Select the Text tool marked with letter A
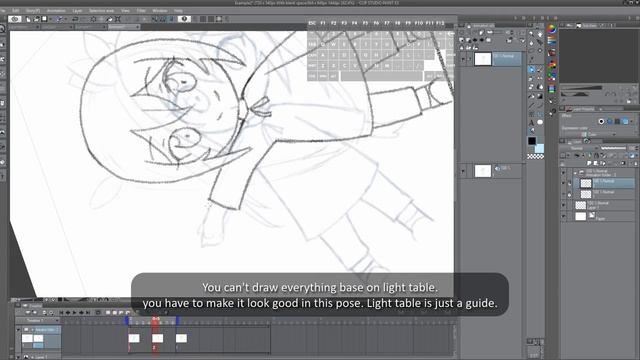This screenshot has width=640, height=360. pos(531,122)
